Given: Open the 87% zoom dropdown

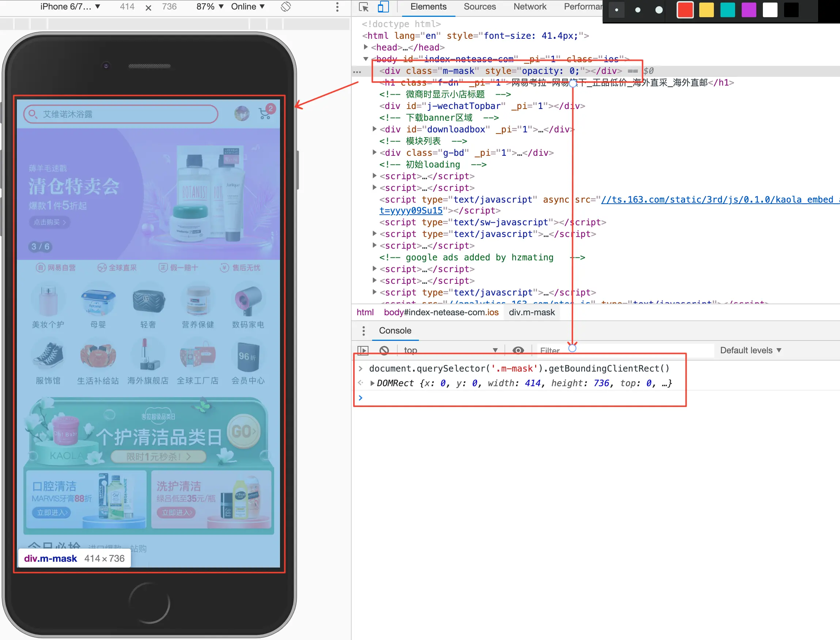Looking at the screenshot, I should [x=210, y=7].
